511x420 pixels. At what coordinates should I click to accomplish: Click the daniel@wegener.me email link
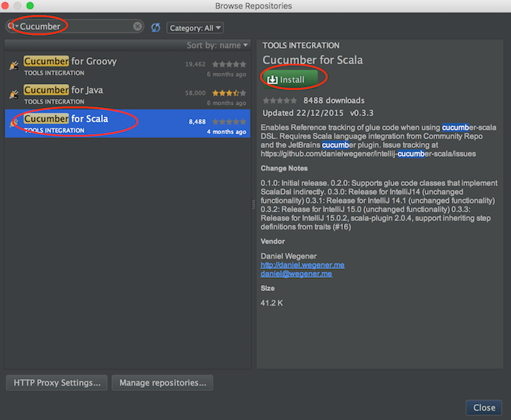click(x=296, y=274)
